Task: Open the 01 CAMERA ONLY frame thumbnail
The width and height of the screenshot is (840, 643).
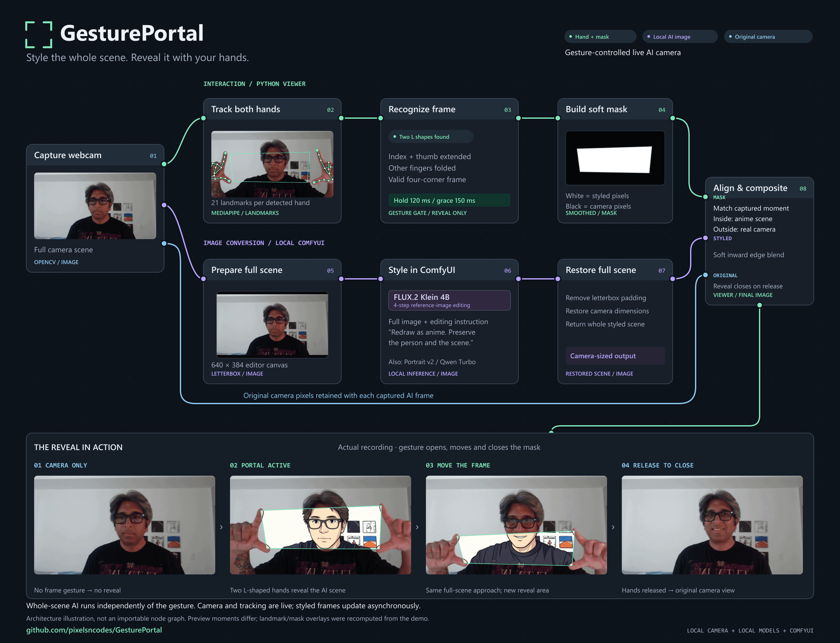Action: coord(124,525)
